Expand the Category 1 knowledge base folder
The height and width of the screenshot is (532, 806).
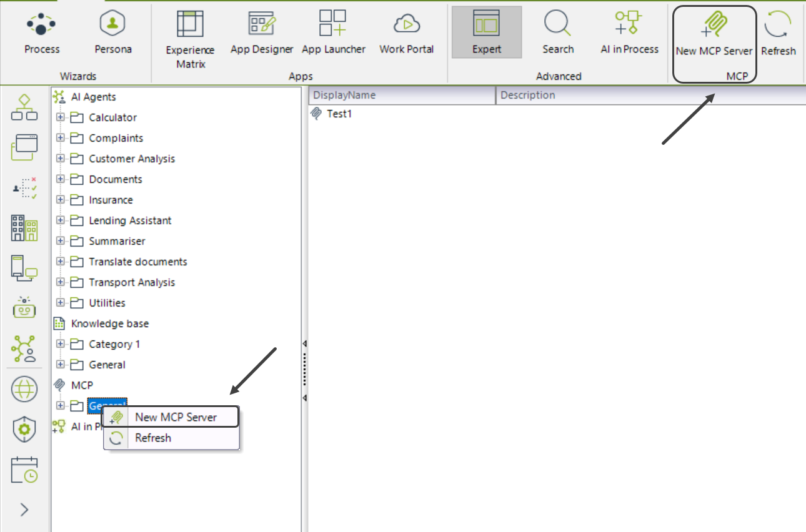[61, 344]
